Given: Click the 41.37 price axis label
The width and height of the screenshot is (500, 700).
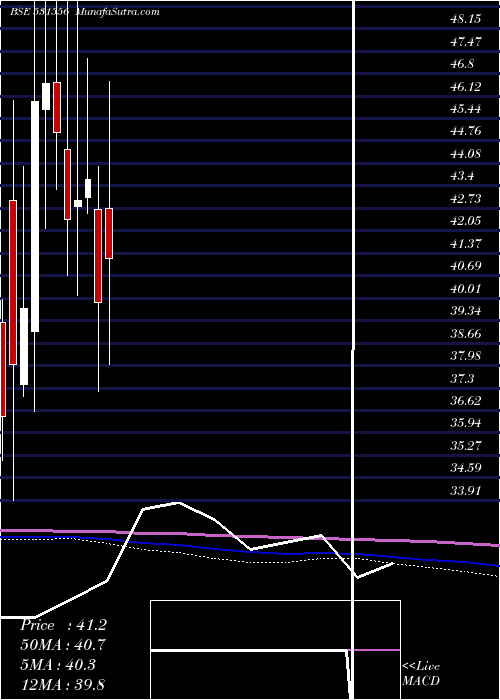Looking at the screenshot, I should point(466,243).
